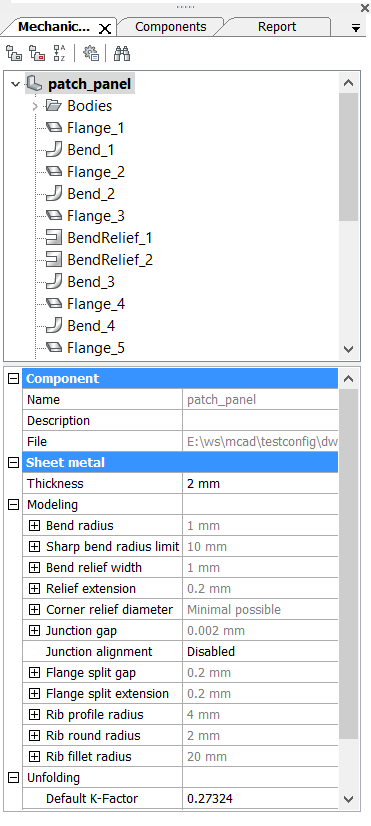The image size is (371, 826).
Task: Collapse the Sheet metal section
Action: pyautogui.click(x=14, y=463)
